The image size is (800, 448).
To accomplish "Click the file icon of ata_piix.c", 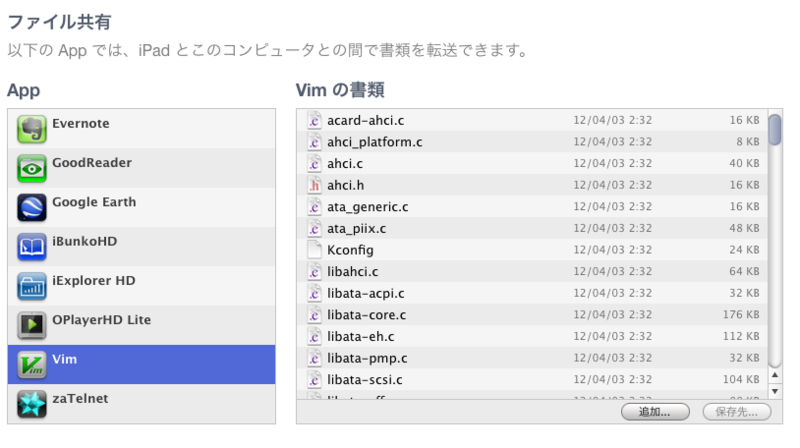I will (x=314, y=228).
